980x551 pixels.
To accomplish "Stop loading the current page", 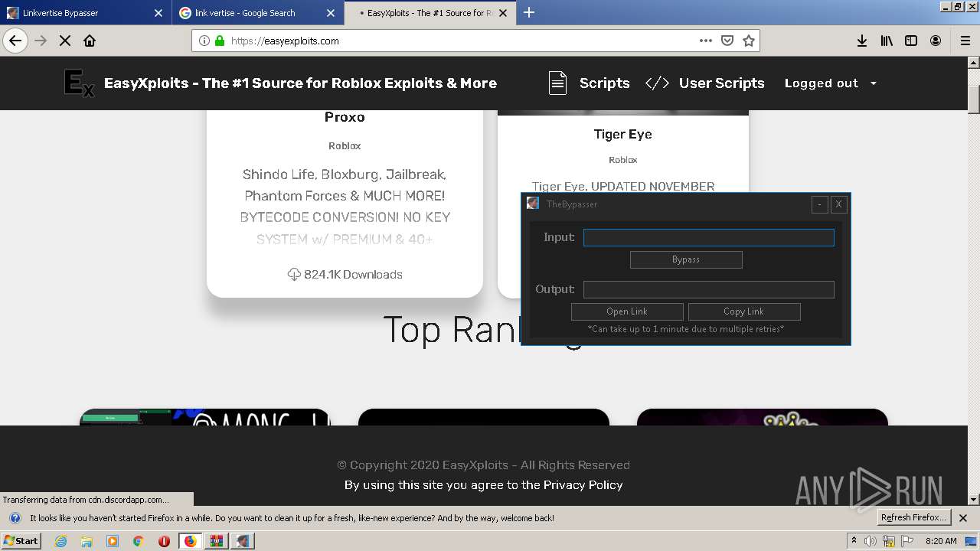I will 65,41.
